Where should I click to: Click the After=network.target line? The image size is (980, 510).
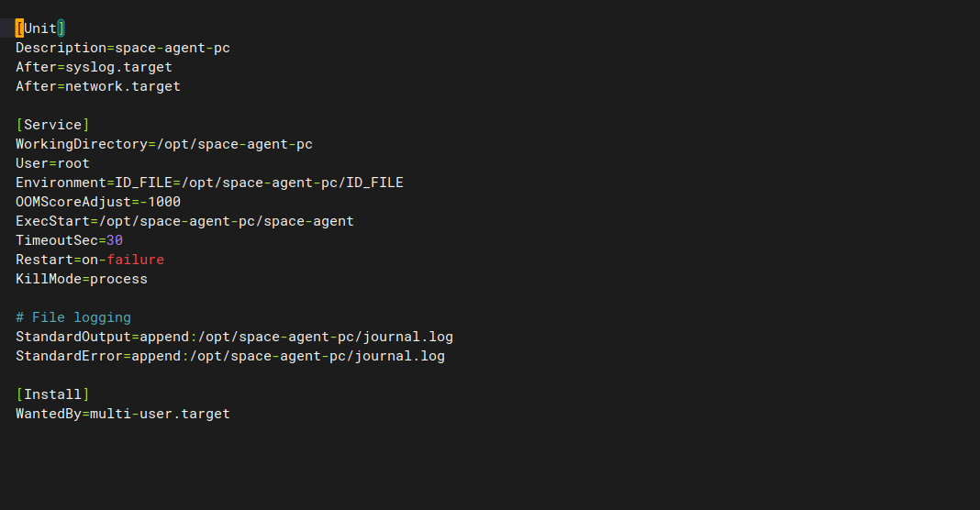97,86
